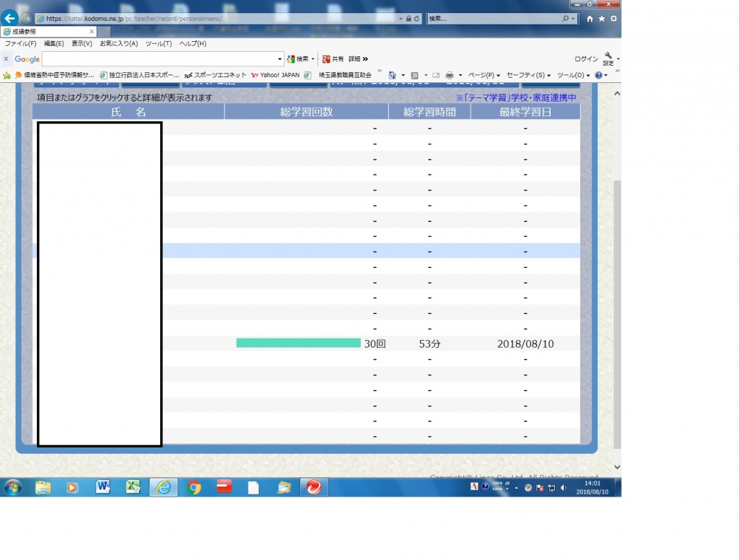Viewport: 739px width, 560px height.
Task: Open the 表示(V) menu
Action: tap(82, 43)
